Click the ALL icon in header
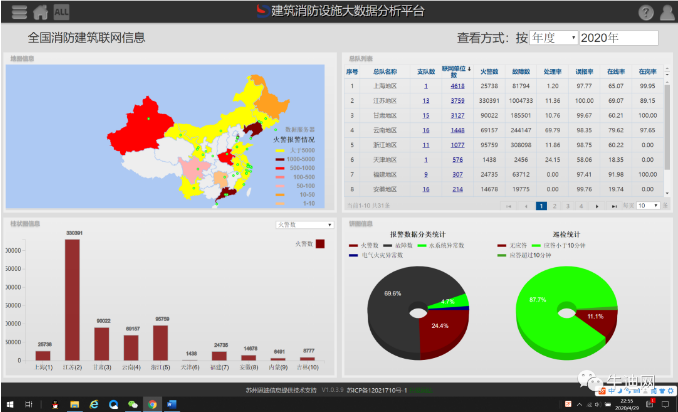Screen dimensions: 678x412 pyautogui.click(x=61, y=12)
